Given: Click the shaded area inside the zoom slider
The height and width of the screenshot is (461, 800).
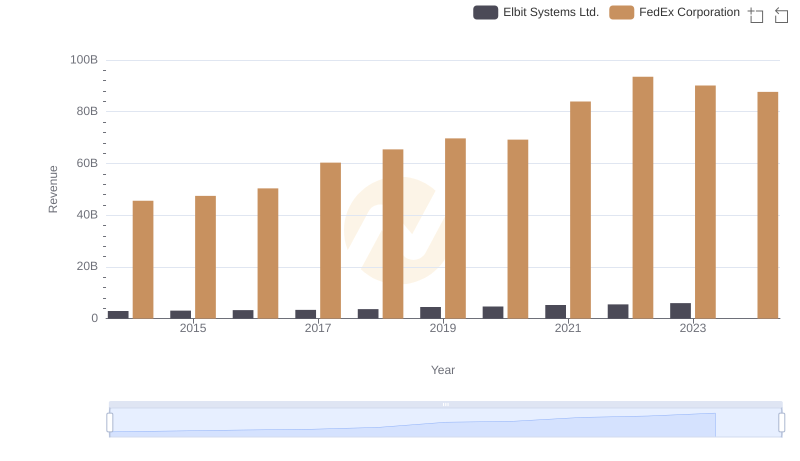Looking at the screenshot, I should coord(412,425).
